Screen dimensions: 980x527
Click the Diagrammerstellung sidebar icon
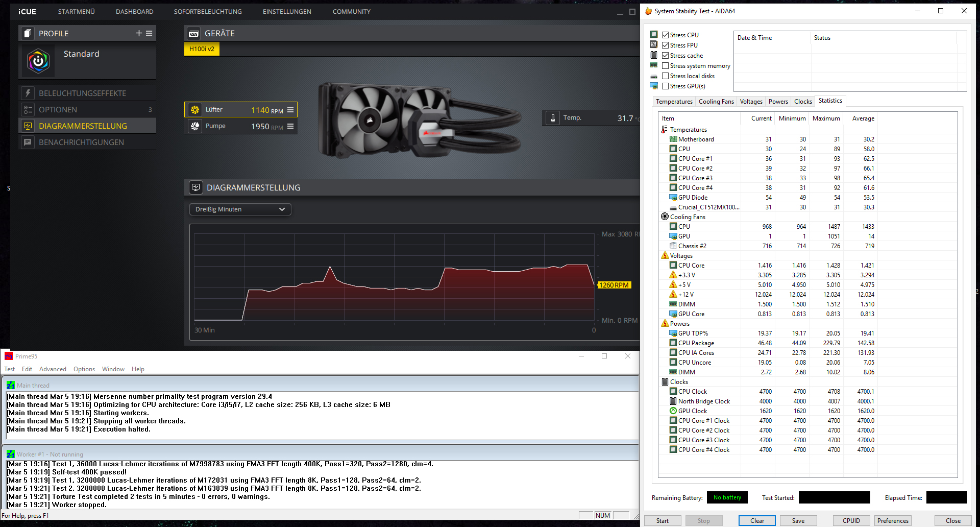click(28, 126)
